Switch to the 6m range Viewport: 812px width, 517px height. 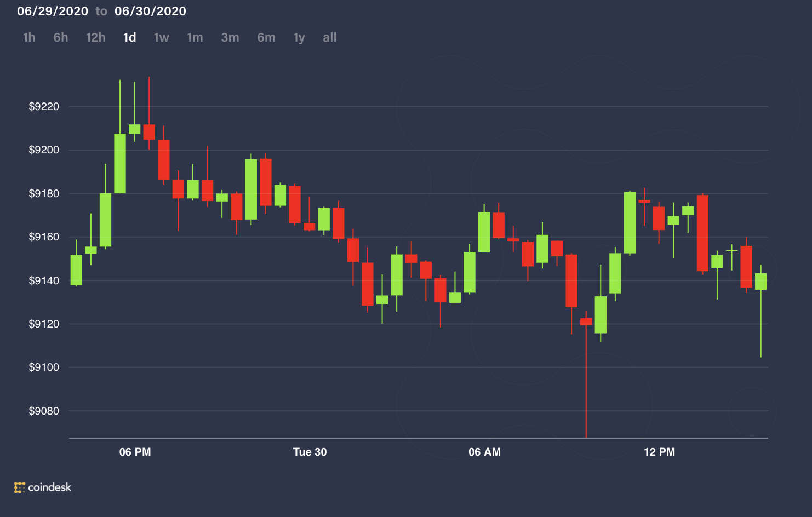point(266,38)
